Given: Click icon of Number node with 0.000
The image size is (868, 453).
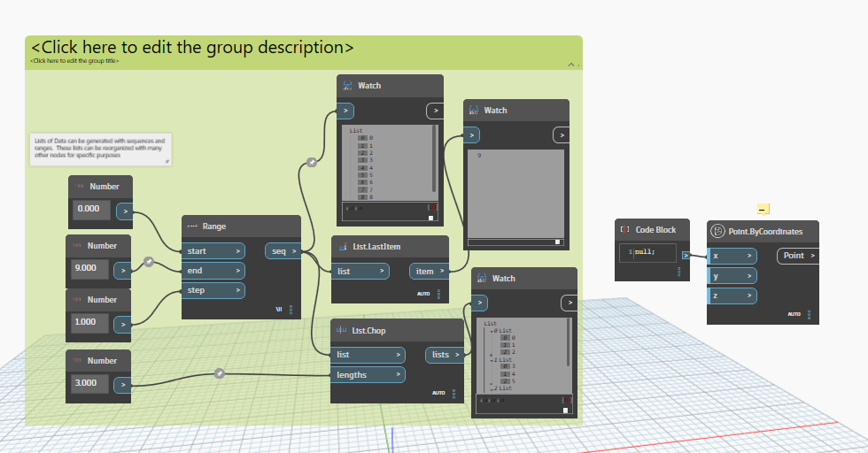Looking at the screenshot, I should pyautogui.click(x=79, y=187).
